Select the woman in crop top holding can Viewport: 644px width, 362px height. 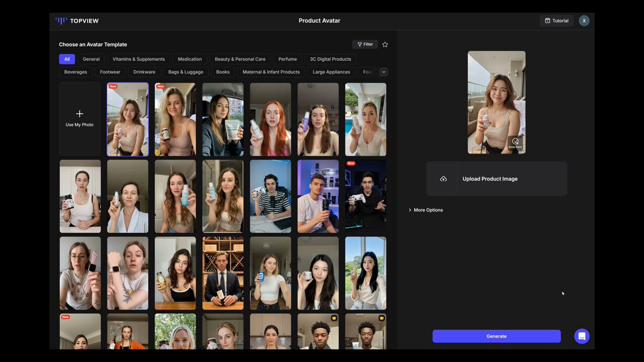tap(270, 274)
